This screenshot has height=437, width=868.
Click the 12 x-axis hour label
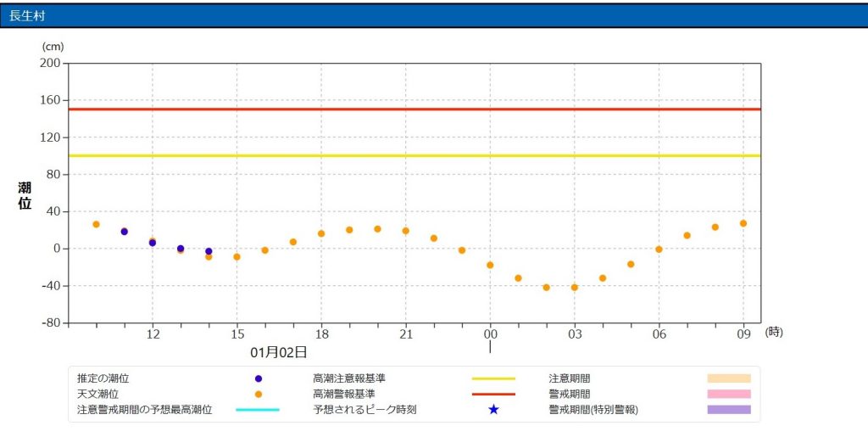coord(153,334)
